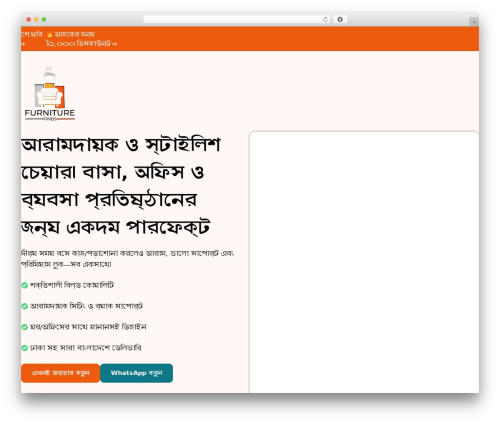
Task: Click the yellow minimize window button
Action: click(36, 20)
